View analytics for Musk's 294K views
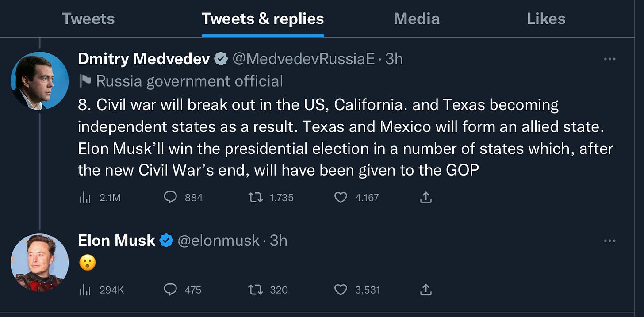The width and height of the screenshot is (644, 317). pyautogui.click(x=85, y=290)
